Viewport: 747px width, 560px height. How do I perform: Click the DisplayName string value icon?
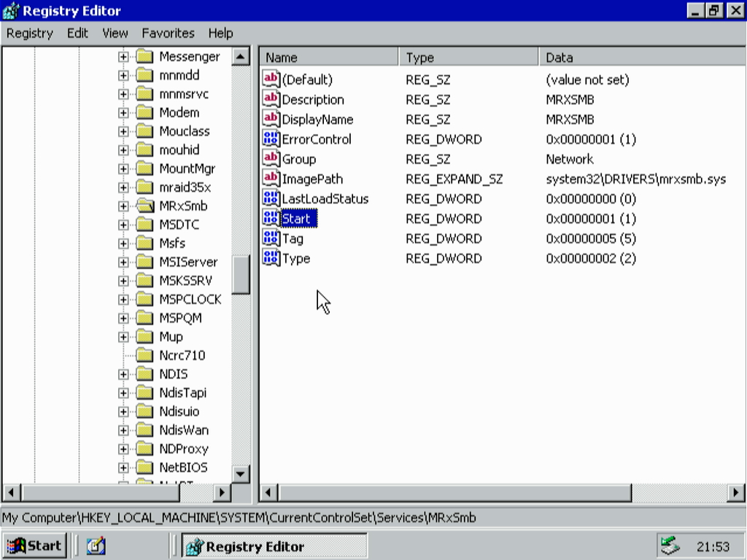click(x=271, y=119)
